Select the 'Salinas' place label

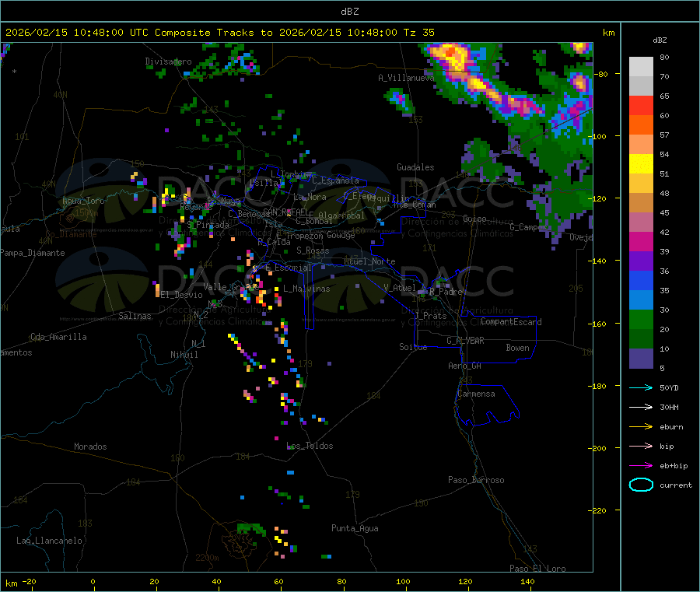coord(135,316)
